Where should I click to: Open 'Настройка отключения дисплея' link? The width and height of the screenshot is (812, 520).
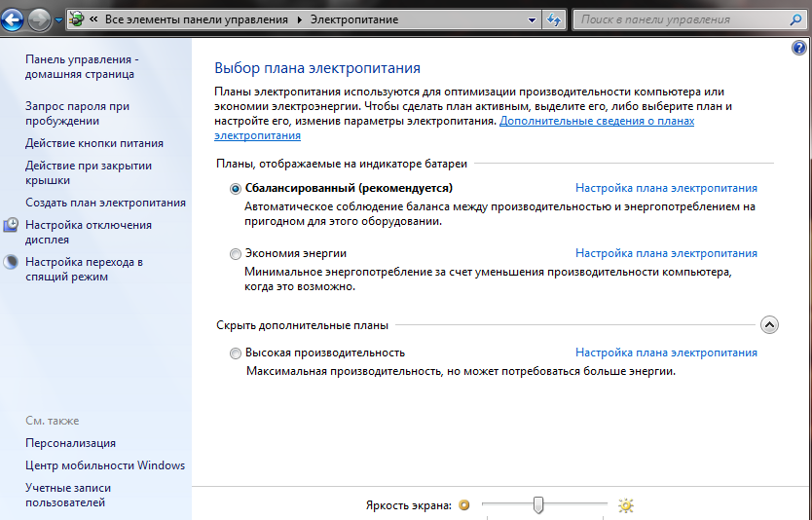coord(89,232)
